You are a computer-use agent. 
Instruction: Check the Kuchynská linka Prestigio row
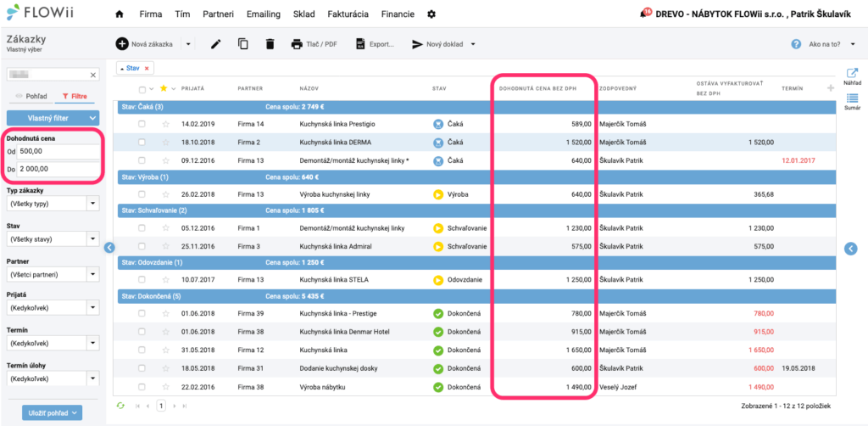[142, 124]
